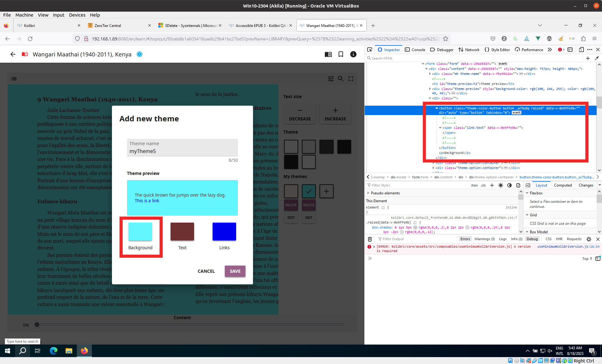Screen dimensions: 602x364
Task: Enter fullscreen reading mode
Action: point(351,79)
